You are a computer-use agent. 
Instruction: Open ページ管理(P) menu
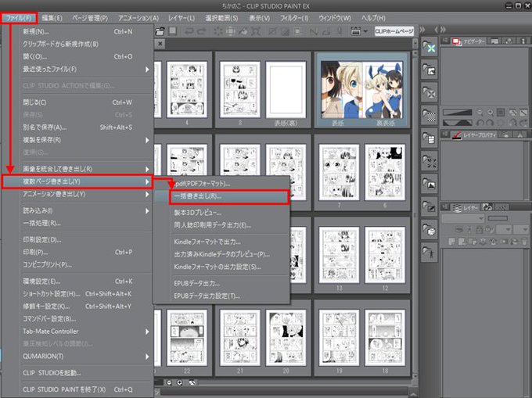tap(89, 18)
